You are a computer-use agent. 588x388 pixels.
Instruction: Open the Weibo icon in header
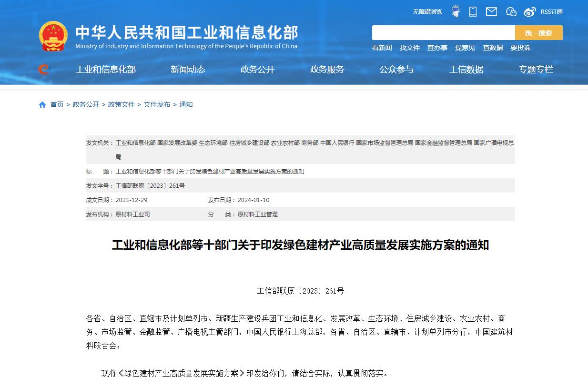coord(530,11)
